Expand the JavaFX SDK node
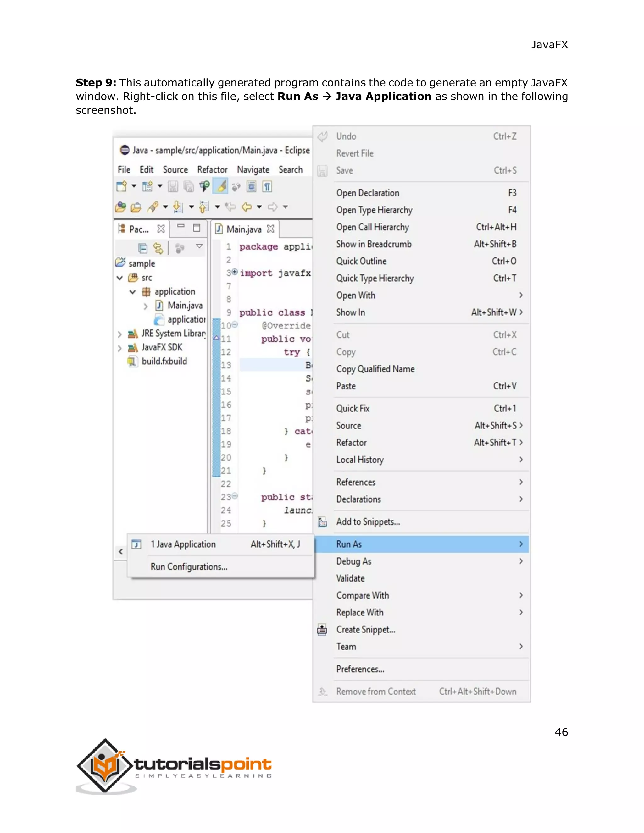This screenshot has height=833, width=644. coord(119,348)
